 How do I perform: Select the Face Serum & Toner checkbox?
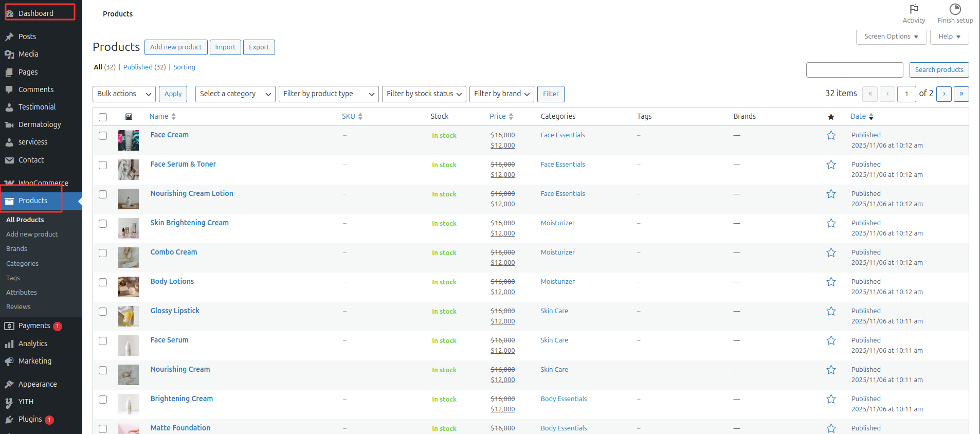click(x=103, y=165)
